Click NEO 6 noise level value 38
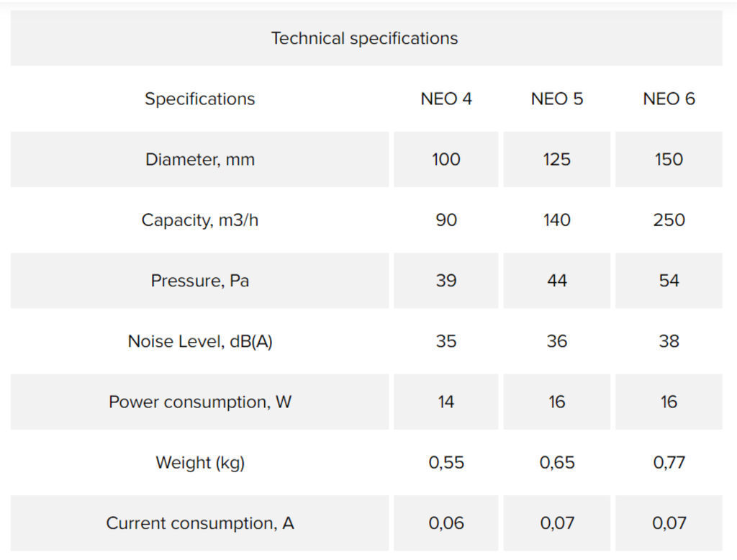737x560 pixels. pos(669,341)
